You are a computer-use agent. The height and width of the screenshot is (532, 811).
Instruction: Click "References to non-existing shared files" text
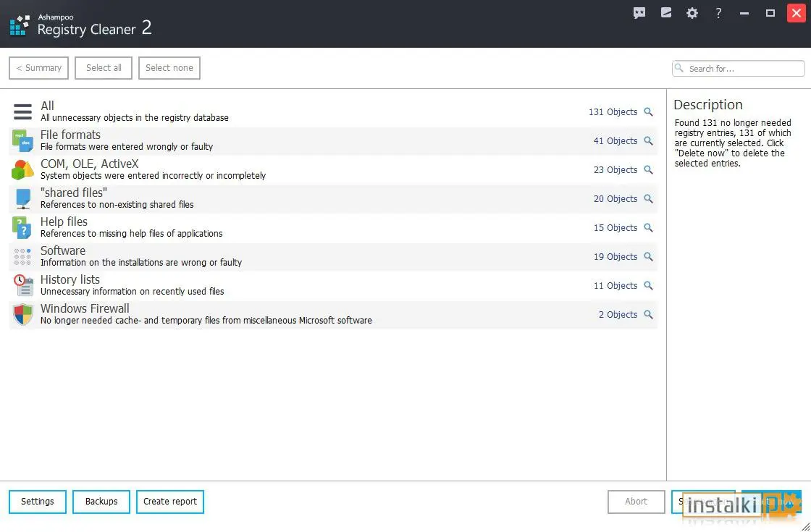pos(117,205)
